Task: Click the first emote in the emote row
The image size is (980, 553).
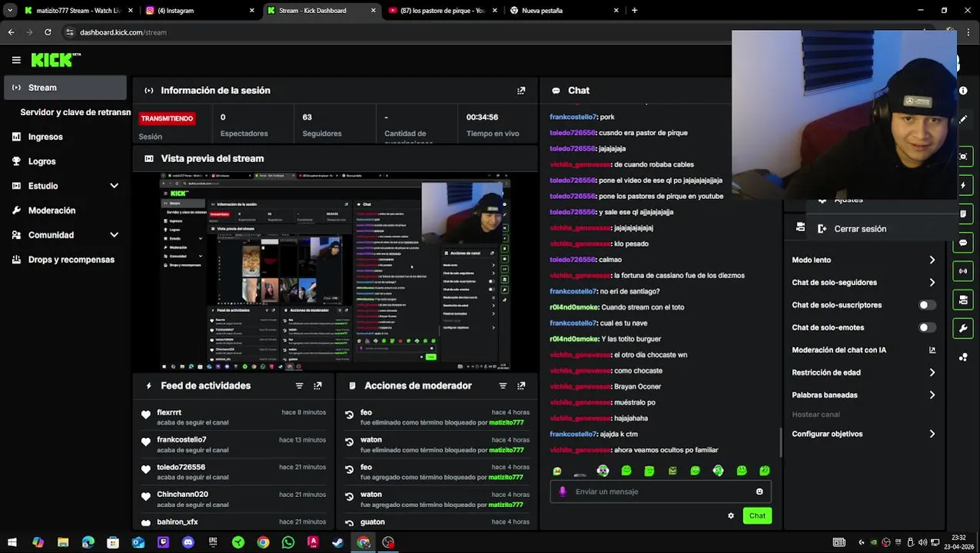Action: tap(557, 471)
